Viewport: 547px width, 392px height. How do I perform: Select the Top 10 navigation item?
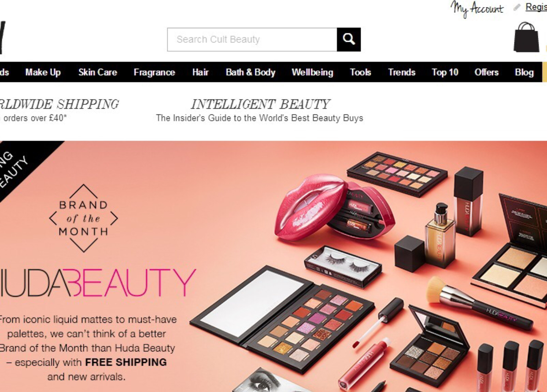(x=445, y=72)
